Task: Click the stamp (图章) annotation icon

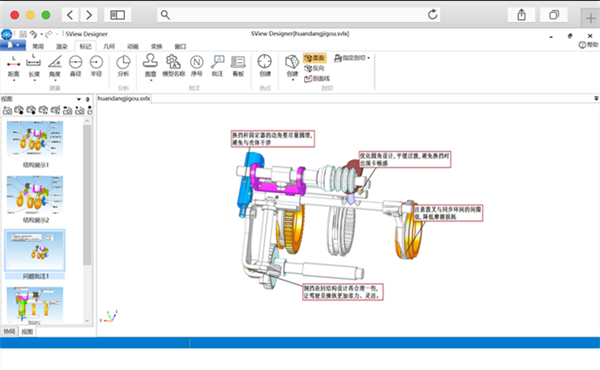Action: pos(150,66)
